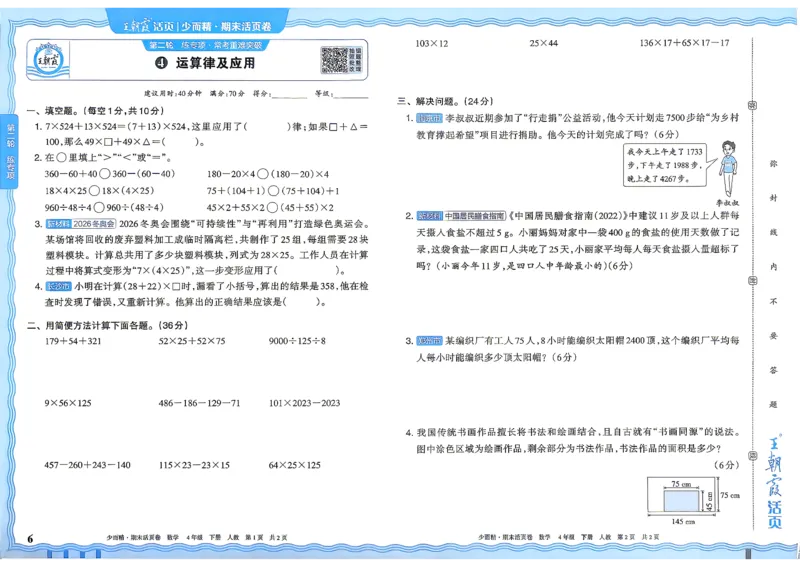
Task: Click section heading 二、用简便方法计算下面各题
Action: 107,325
